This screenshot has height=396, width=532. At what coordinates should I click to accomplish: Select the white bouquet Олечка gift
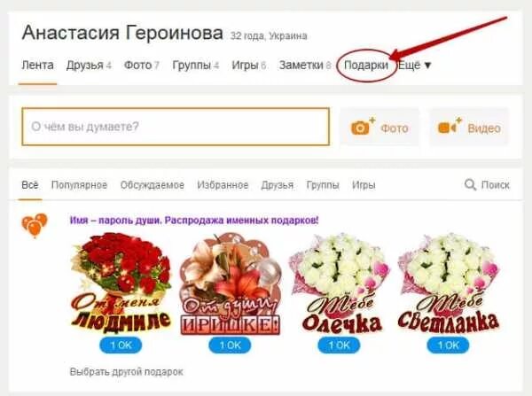click(340, 283)
